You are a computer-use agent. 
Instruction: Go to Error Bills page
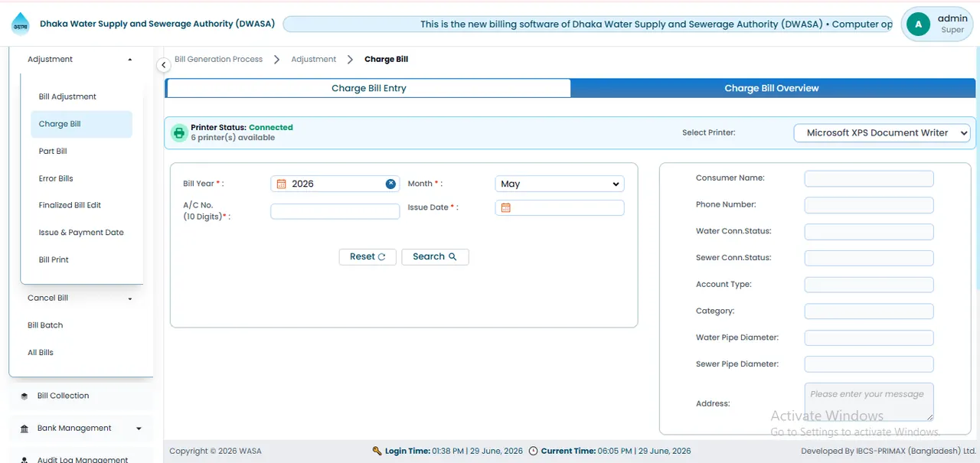click(56, 178)
